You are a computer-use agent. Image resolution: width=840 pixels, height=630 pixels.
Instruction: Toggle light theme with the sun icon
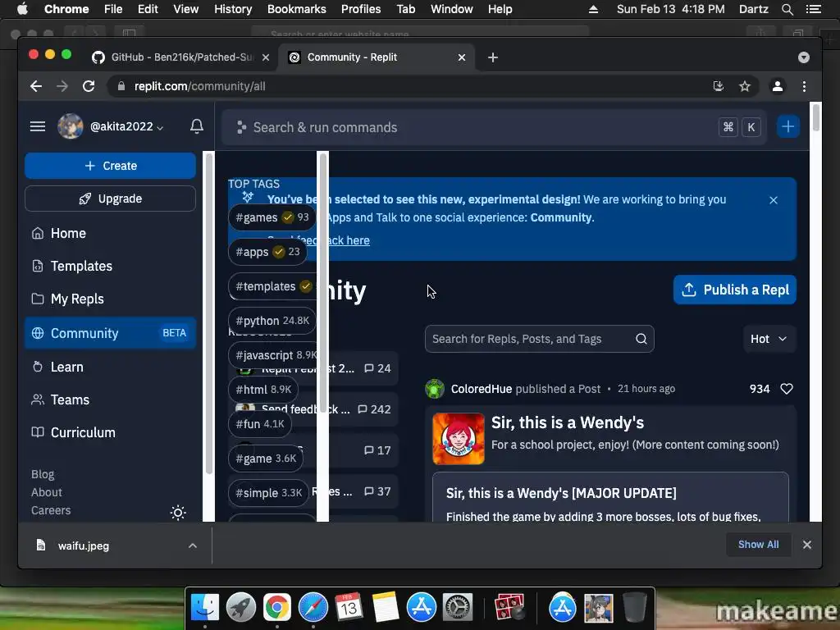pyautogui.click(x=178, y=513)
